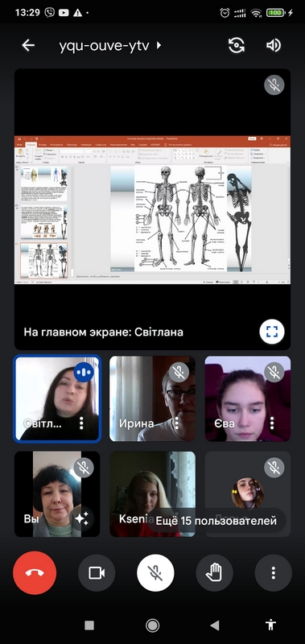Turn off your camera
305x644 pixels.
97,572
